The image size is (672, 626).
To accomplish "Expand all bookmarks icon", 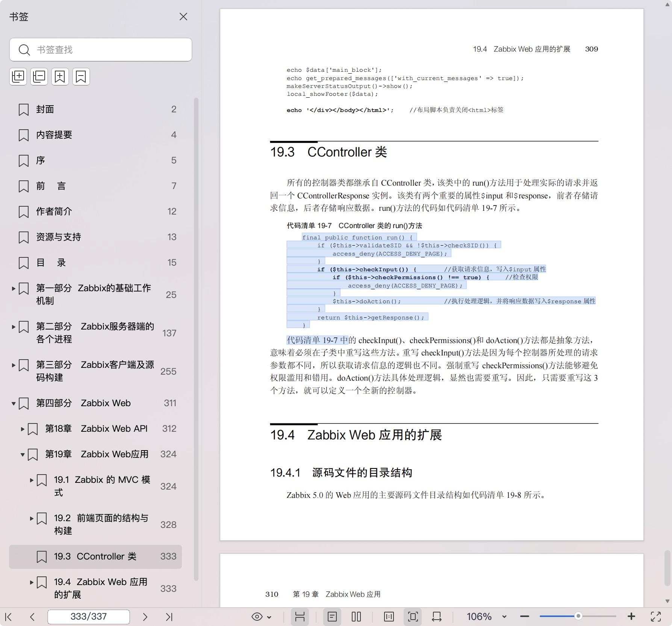I will [18, 77].
